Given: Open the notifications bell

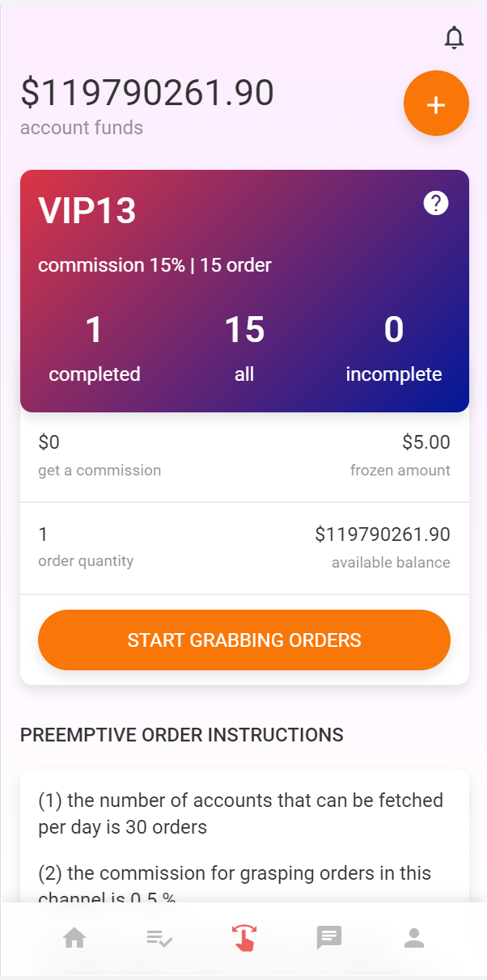Looking at the screenshot, I should pos(455,37).
